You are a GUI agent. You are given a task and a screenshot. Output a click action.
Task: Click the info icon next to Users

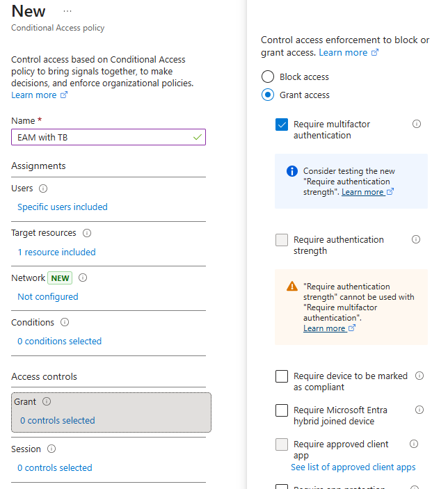coord(43,189)
